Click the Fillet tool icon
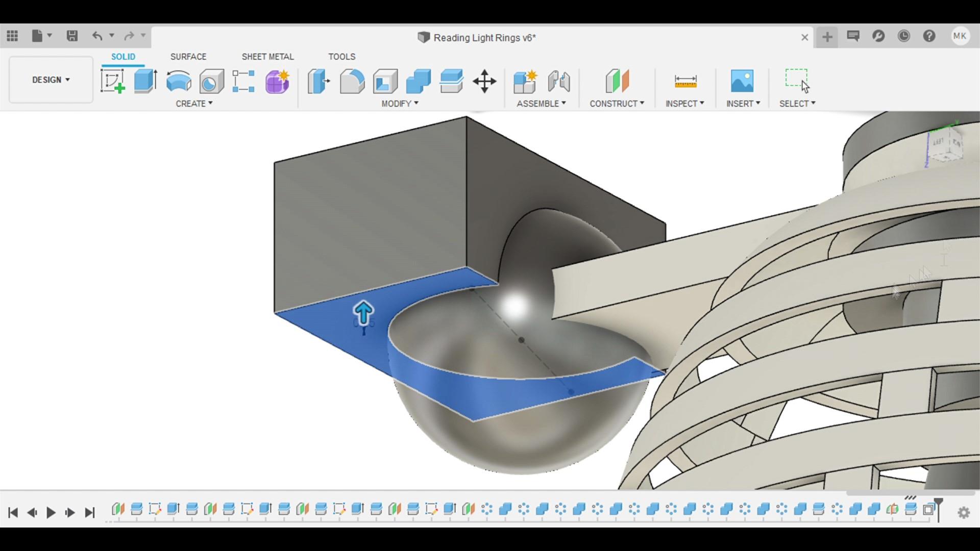This screenshot has width=980, height=551. 352,81
